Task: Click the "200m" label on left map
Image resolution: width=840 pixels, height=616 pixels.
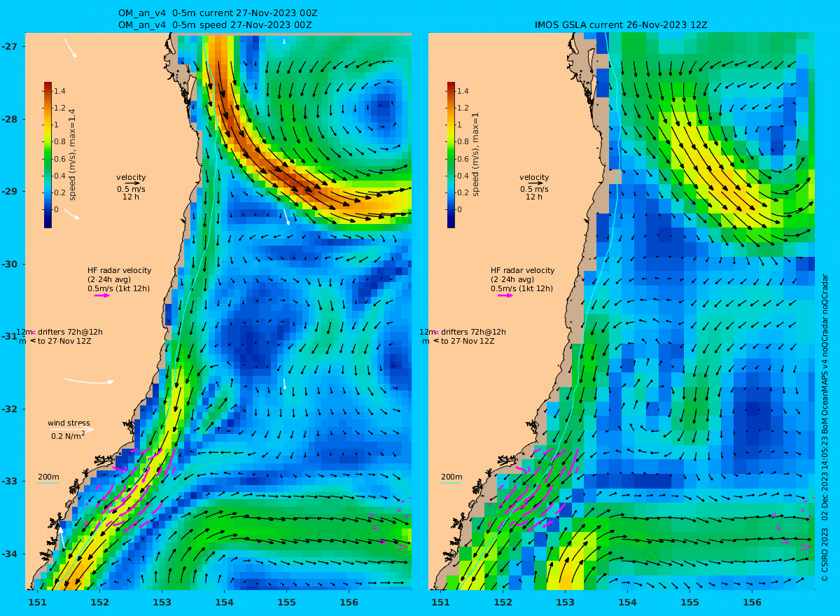Action: point(48,477)
